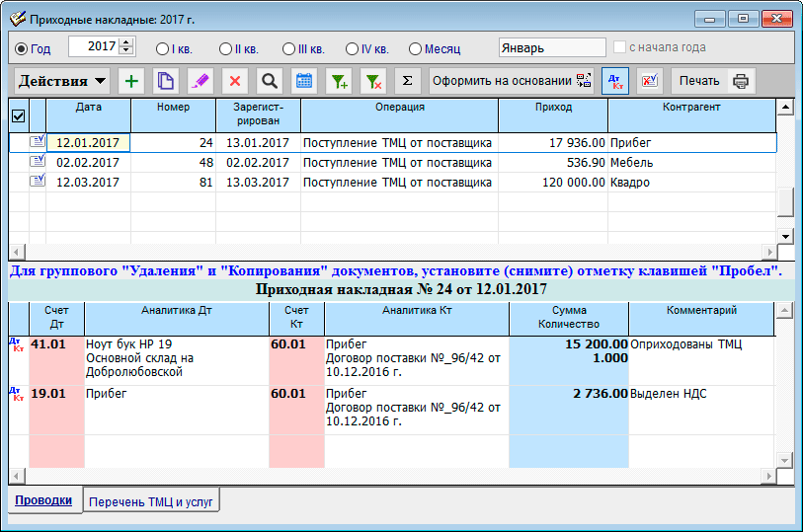Decrease year with the spinner down arrow

click(126, 51)
